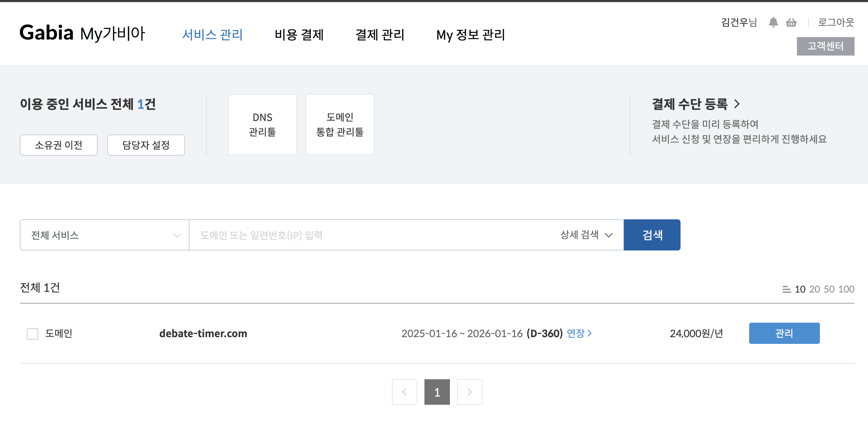
Task: Open the My 정보 관리 menu
Action: click(x=470, y=35)
